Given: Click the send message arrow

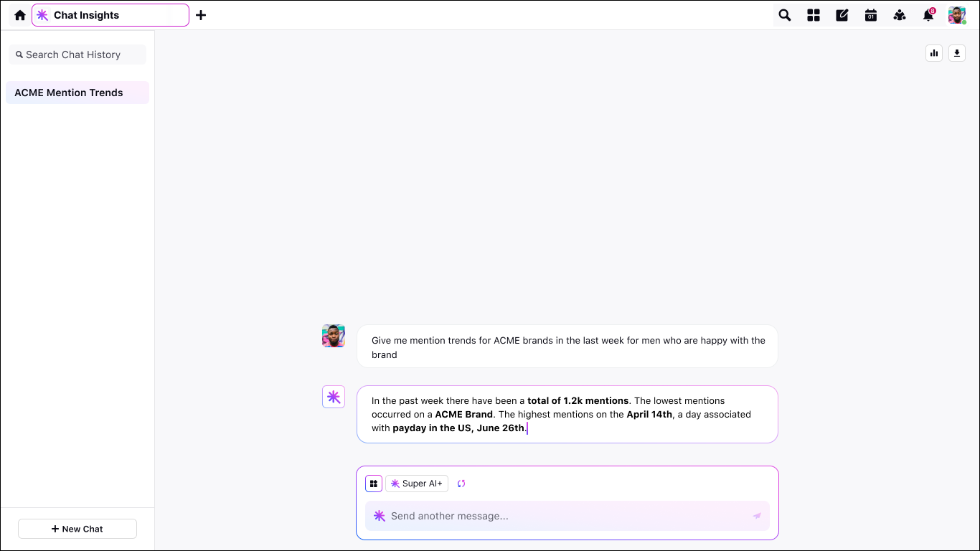Looking at the screenshot, I should pos(757,516).
